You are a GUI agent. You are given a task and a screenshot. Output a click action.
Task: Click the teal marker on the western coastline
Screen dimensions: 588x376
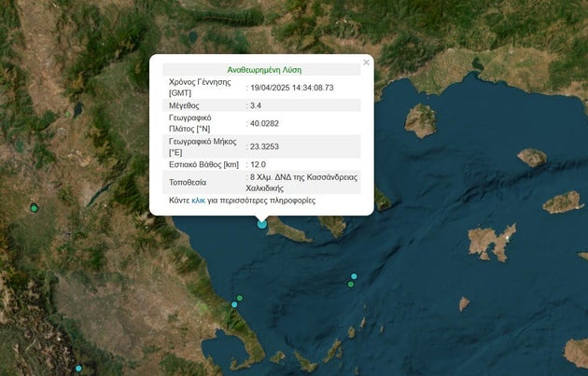pos(234,304)
